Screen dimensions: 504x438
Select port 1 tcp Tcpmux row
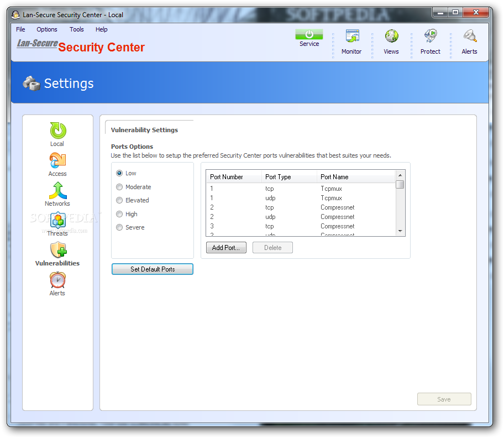[301, 189]
